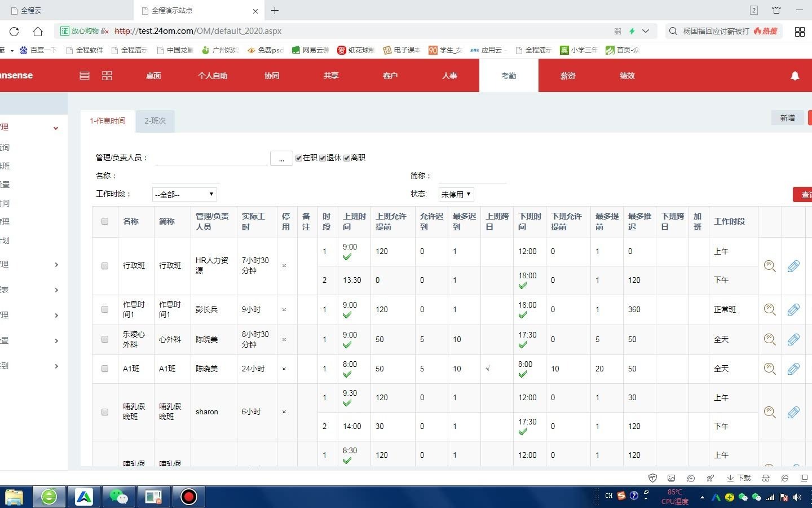Click the grid view icon in red header

coord(107,76)
